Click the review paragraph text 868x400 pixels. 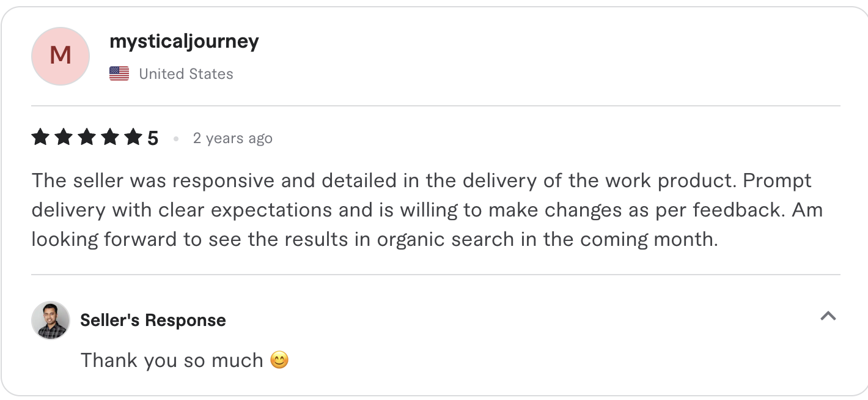[428, 209]
